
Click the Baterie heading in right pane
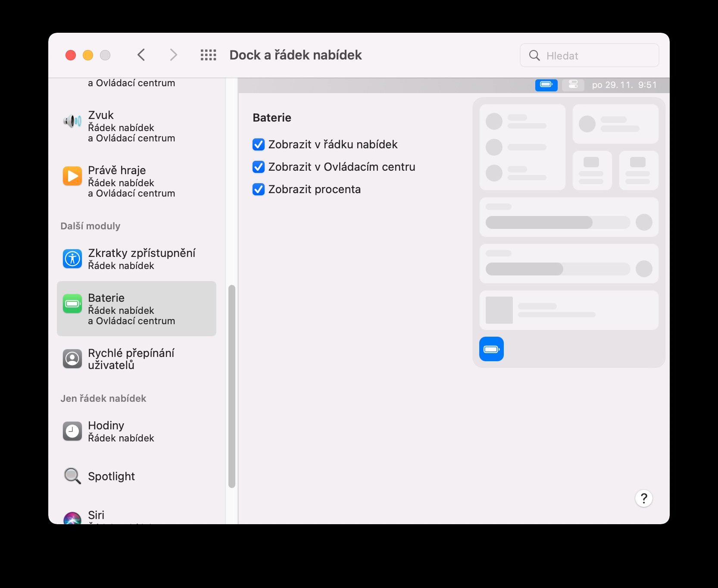tap(272, 118)
